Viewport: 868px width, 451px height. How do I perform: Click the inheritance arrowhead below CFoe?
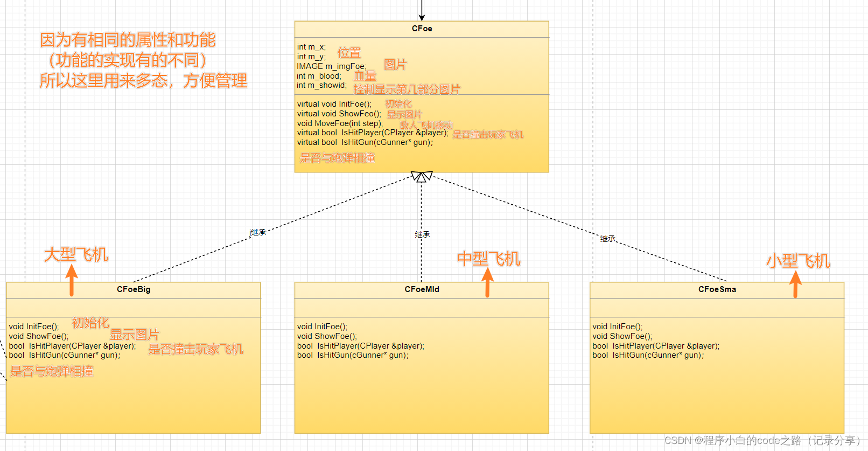tap(422, 177)
